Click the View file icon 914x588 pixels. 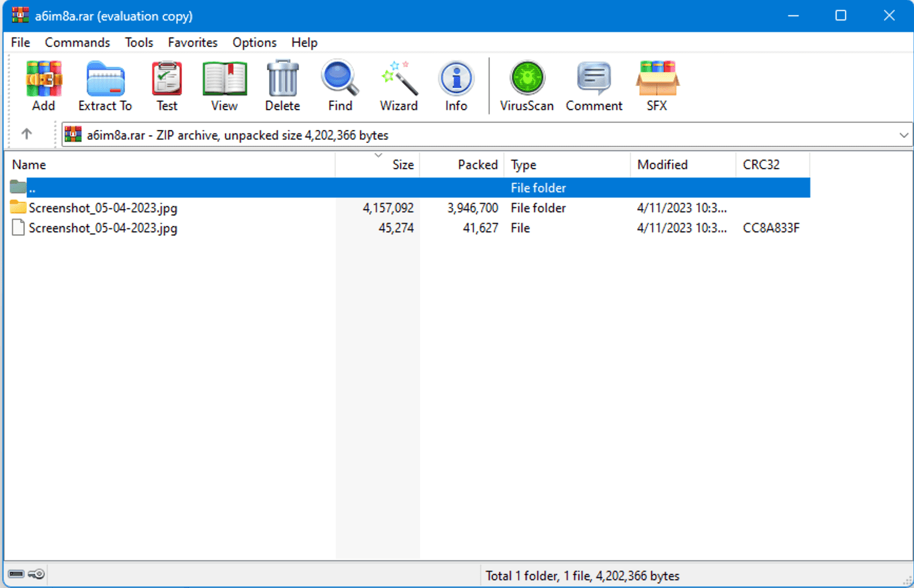pos(224,86)
